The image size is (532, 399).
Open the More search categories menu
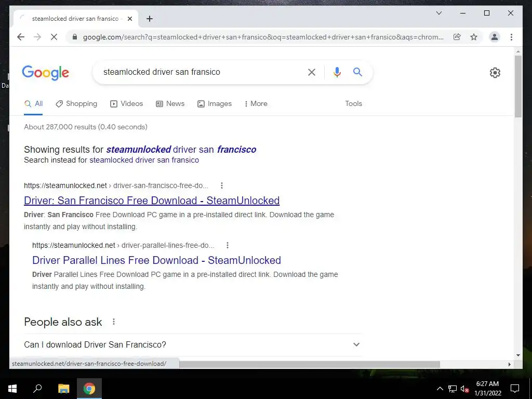point(256,103)
